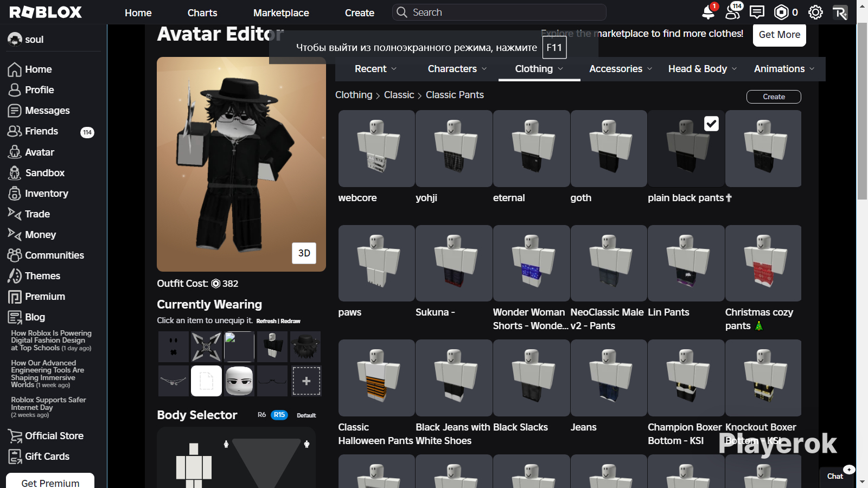Select the Lin Pants thumbnail
The width and height of the screenshot is (868, 488).
point(686,264)
